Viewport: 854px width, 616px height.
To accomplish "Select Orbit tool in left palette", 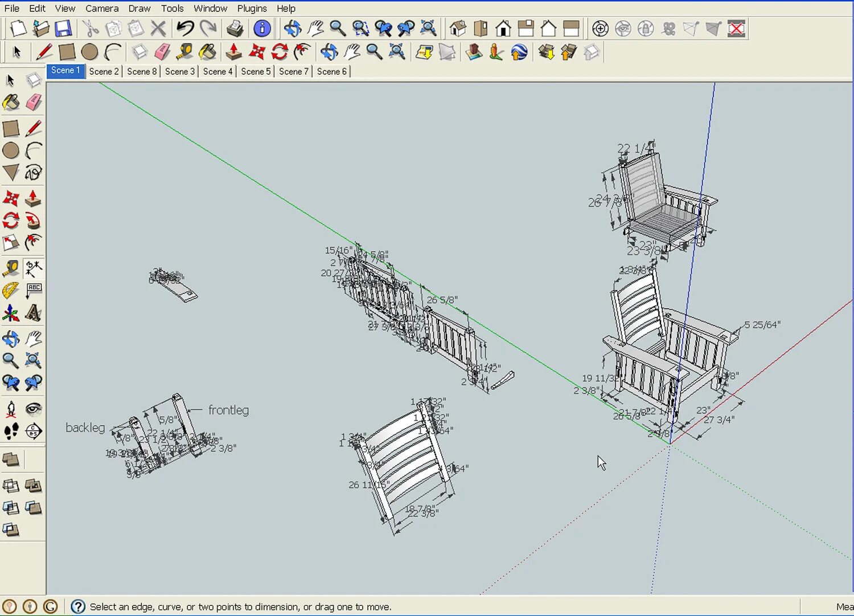I will 11,339.
